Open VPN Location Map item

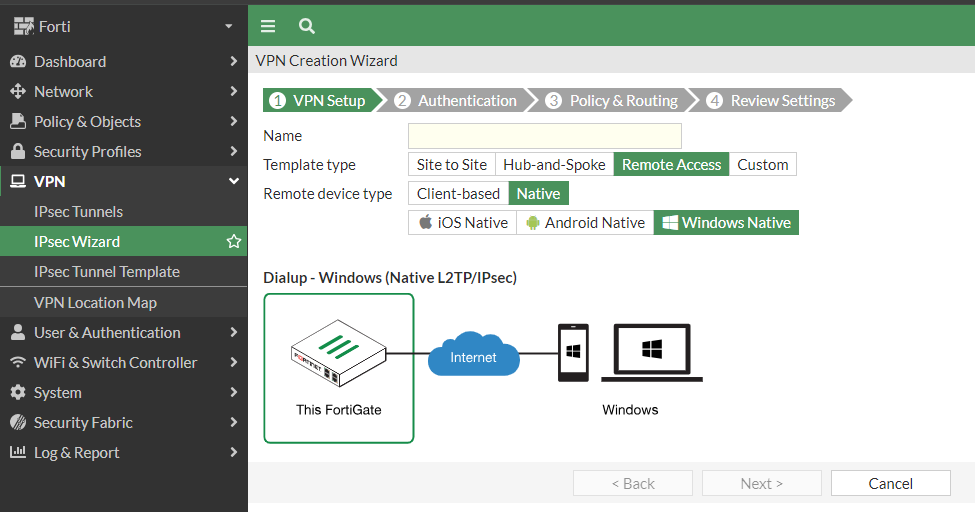(124, 302)
